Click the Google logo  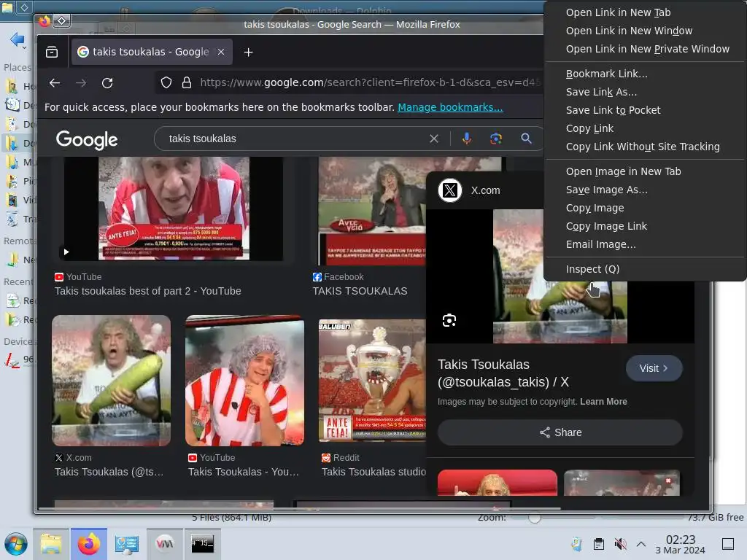[x=87, y=139]
